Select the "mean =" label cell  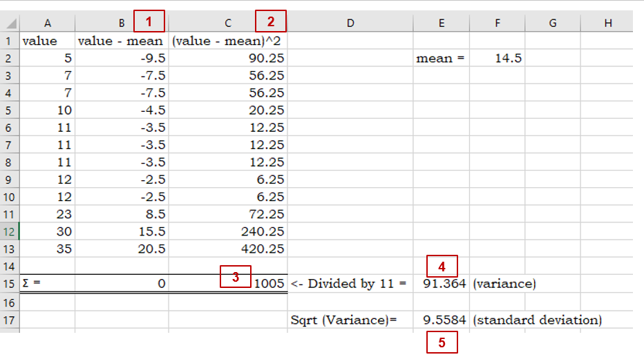(x=441, y=59)
